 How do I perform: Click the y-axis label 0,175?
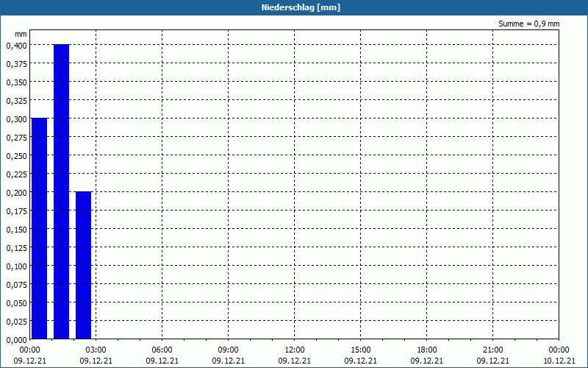[x=16, y=211]
